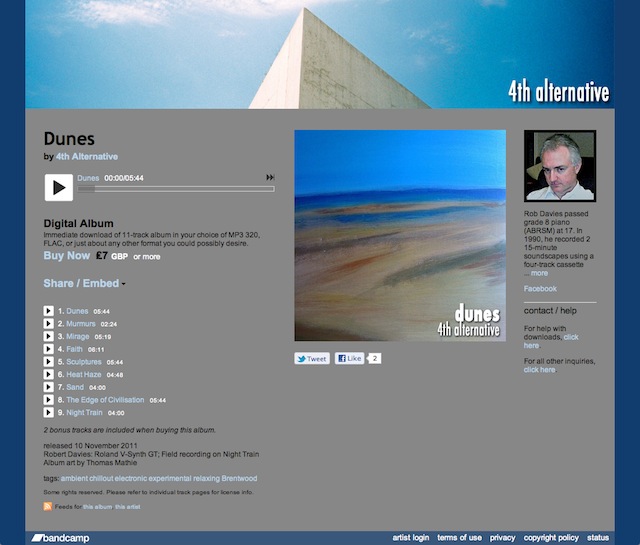Play track 7 Sand with its play icon
The image size is (640, 545).
(49, 387)
